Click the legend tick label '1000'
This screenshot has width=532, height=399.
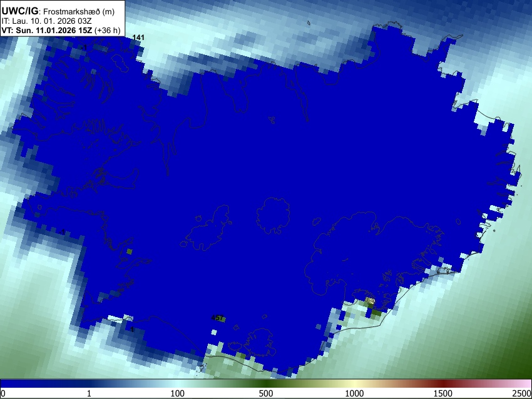(x=354, y=393)
